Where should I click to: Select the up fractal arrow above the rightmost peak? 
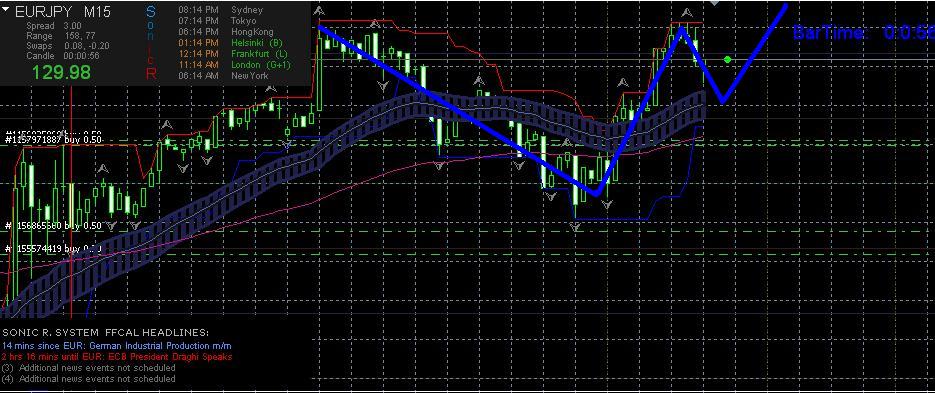coord(688,12)
